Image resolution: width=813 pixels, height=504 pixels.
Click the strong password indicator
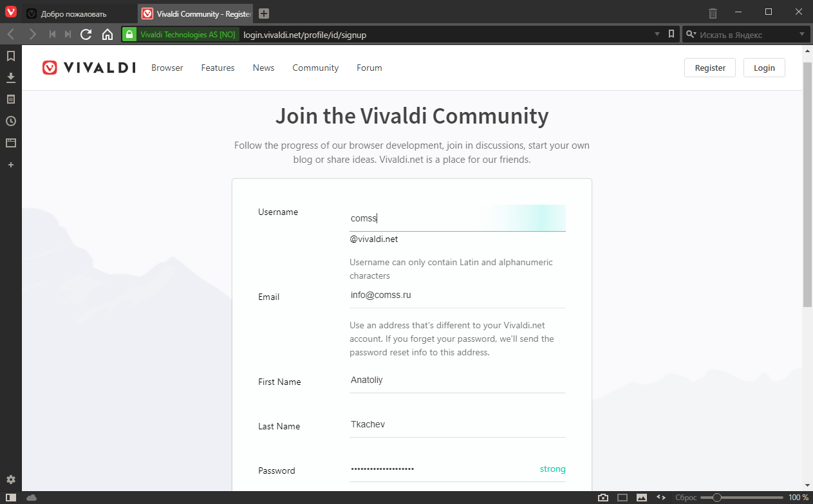[x=552, y=469]
